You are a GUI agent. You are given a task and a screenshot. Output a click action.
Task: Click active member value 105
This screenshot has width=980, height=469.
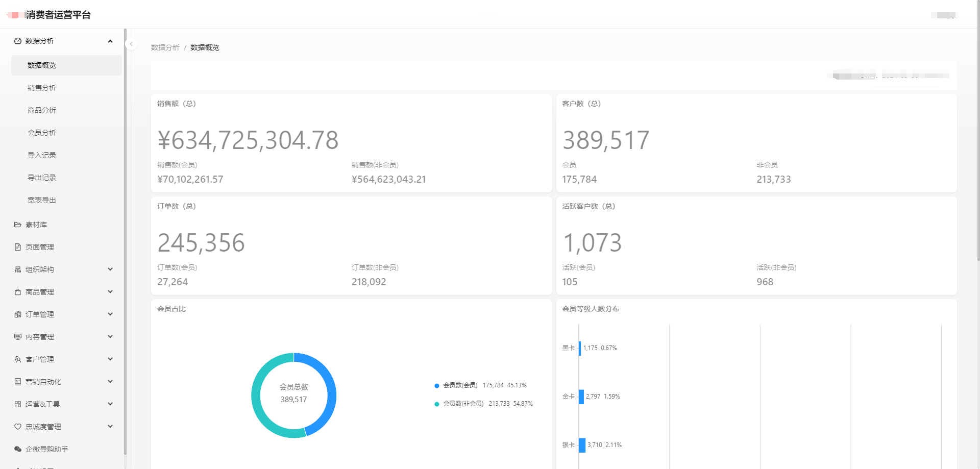tap(570, 282)
